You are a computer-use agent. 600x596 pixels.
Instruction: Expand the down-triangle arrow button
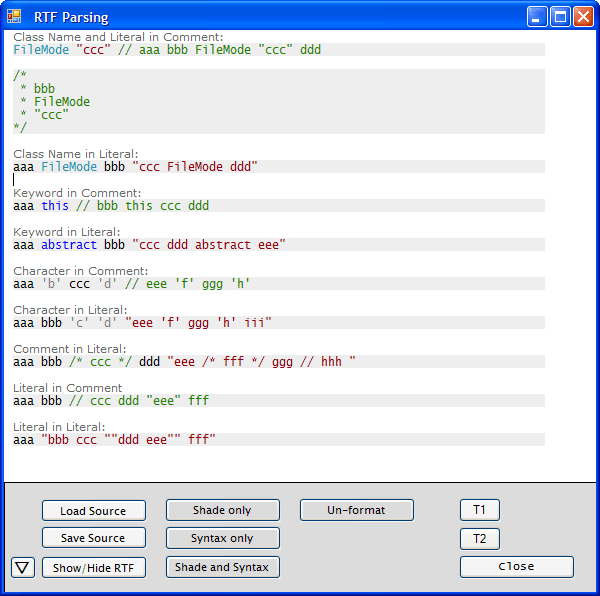(23, 568)
